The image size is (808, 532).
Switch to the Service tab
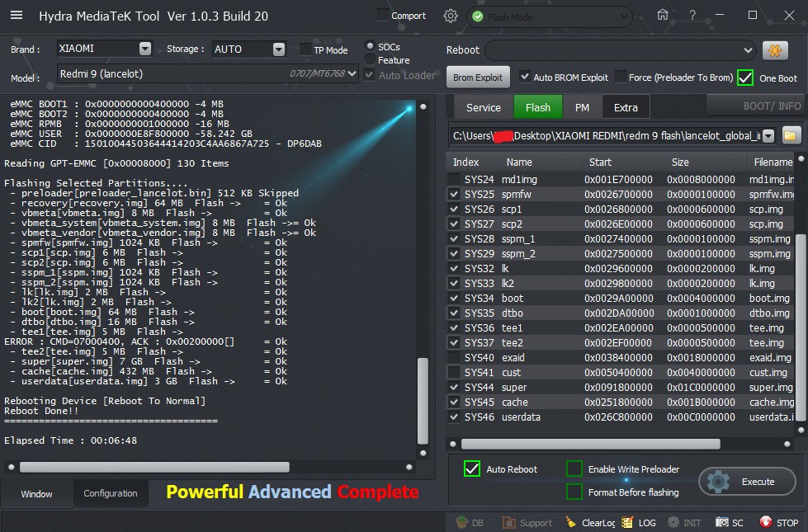[x=484, y=107]
